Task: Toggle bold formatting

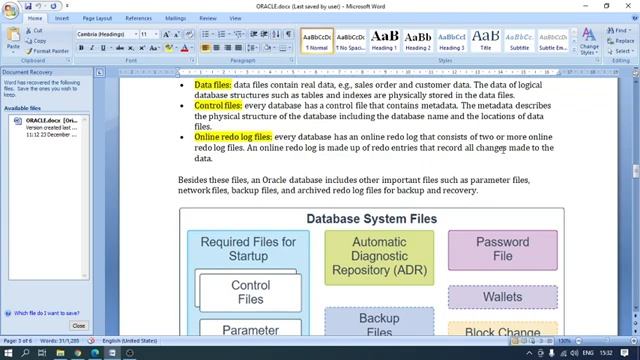Action: point(81,48)
